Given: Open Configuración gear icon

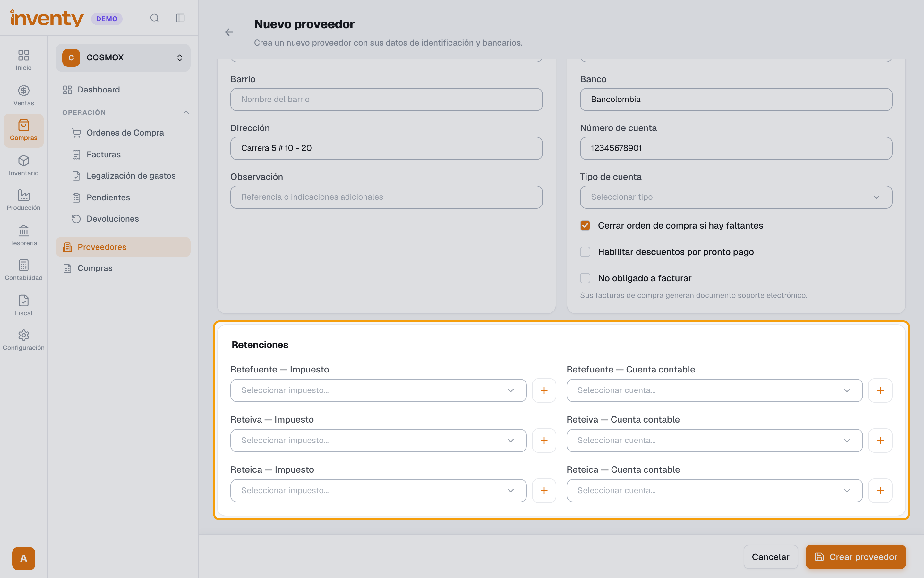Looking at the screenshot, I should pyautogui.click(x=24, y=340).
